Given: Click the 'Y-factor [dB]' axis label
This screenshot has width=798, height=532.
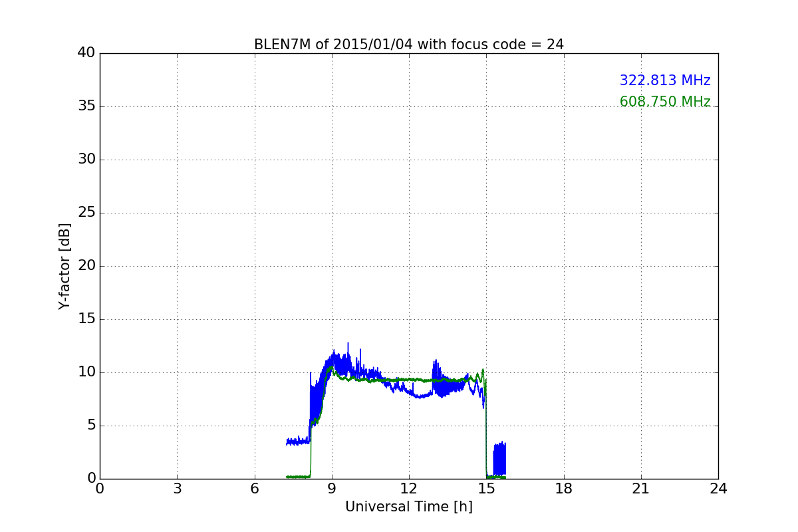Looking at the screenshot, I should (65, 266).
